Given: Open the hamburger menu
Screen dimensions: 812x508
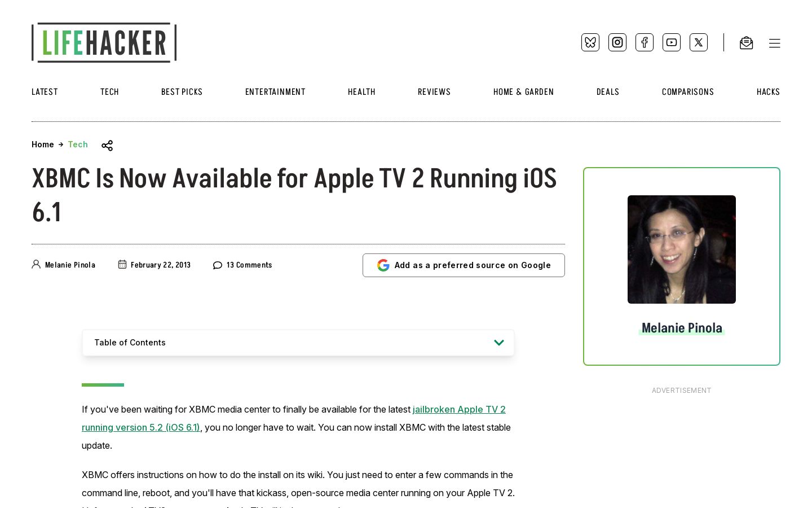Looking at the screenshot, I should 775,43.
